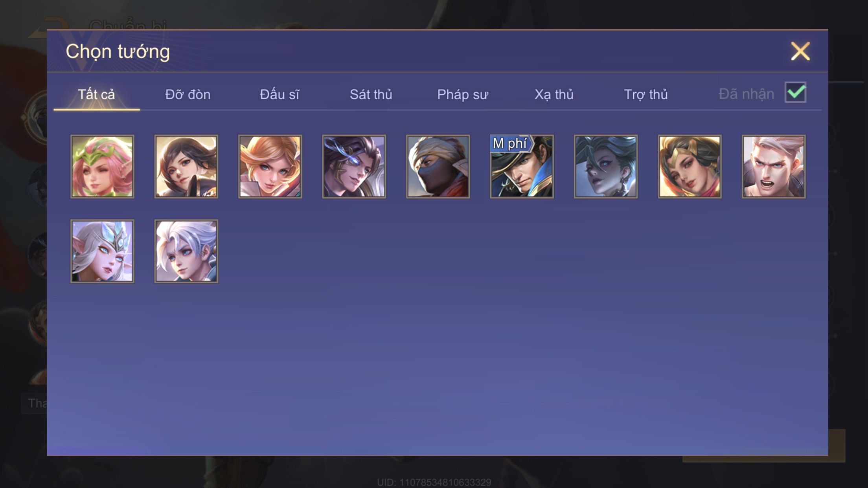
Task: Select the hero with golden tiara
Action: [690, 167]
